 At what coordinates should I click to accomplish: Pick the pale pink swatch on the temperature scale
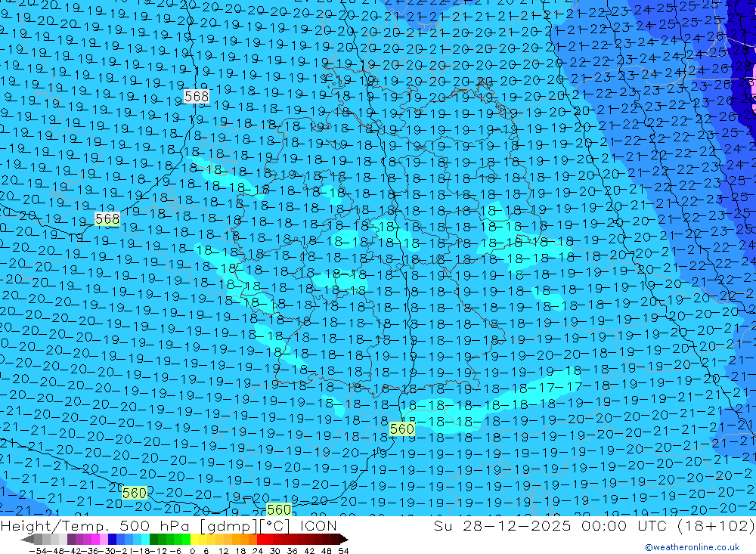coord(104,539)
